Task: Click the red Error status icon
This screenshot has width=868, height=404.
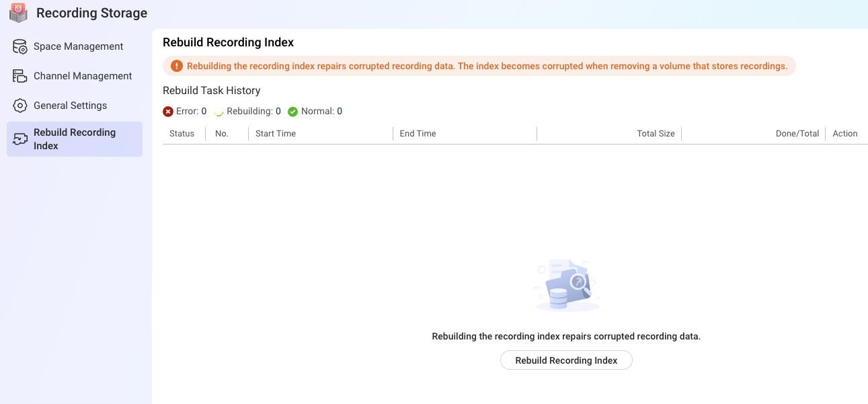Action: coord(168,112)
